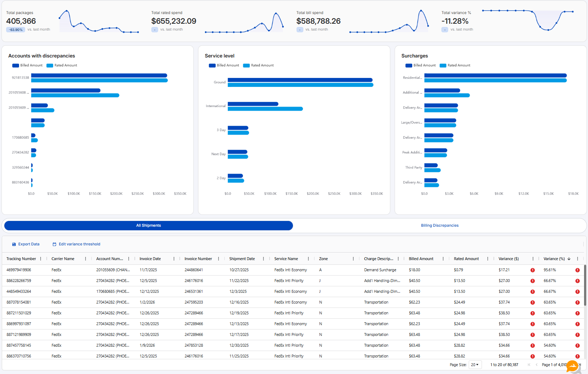Switch to All Shipments tab
Screen dimensions: 588x374
(x=148, y=226)
